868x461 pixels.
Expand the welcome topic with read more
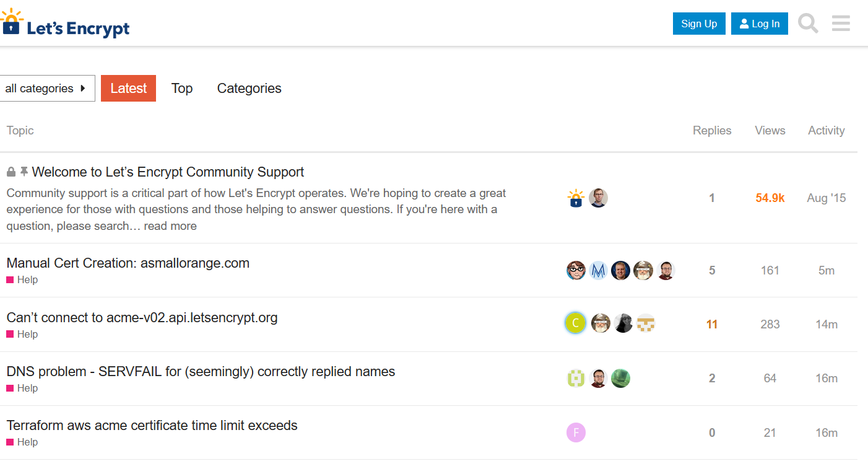(170, 226)
